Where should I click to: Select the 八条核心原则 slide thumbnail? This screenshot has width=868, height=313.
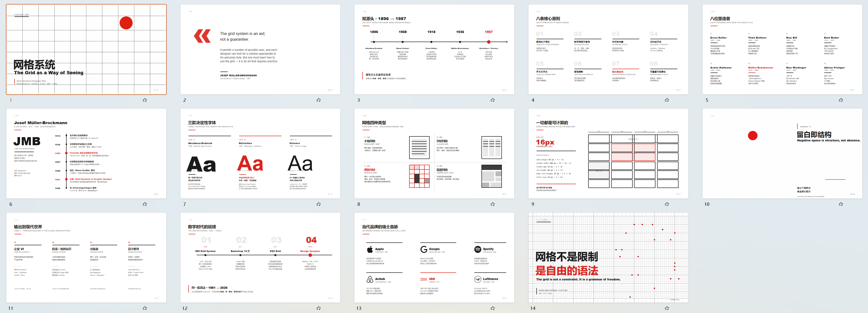(x=608, y=49)
